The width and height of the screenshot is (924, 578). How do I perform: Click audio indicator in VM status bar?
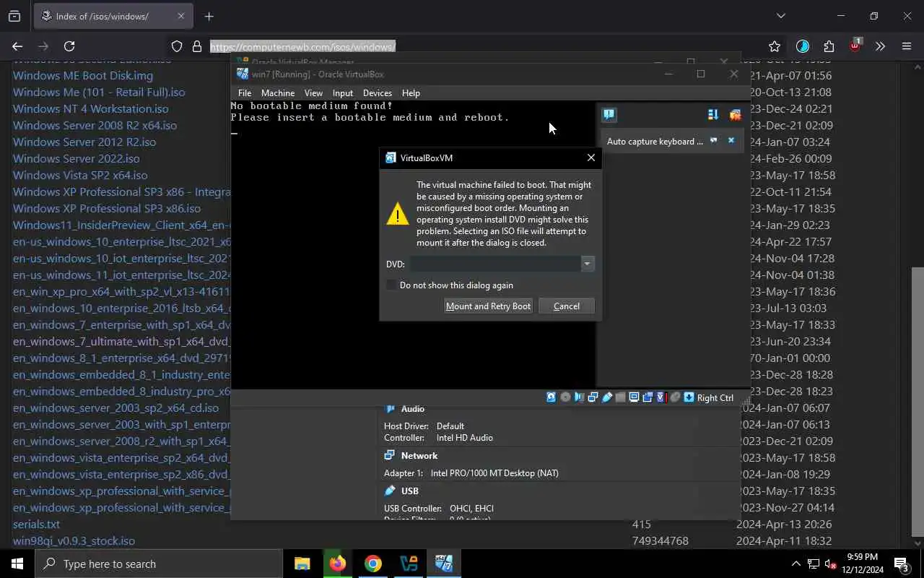(x=579, y=397)
